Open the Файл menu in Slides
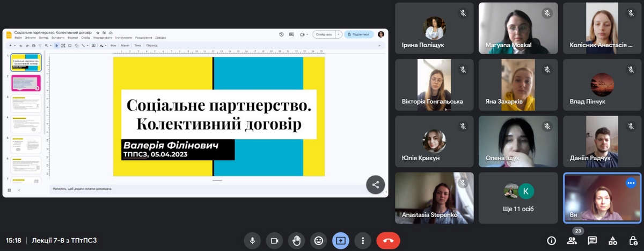The width and height of the screenshot is (644, 251). [x=18, y=38]
